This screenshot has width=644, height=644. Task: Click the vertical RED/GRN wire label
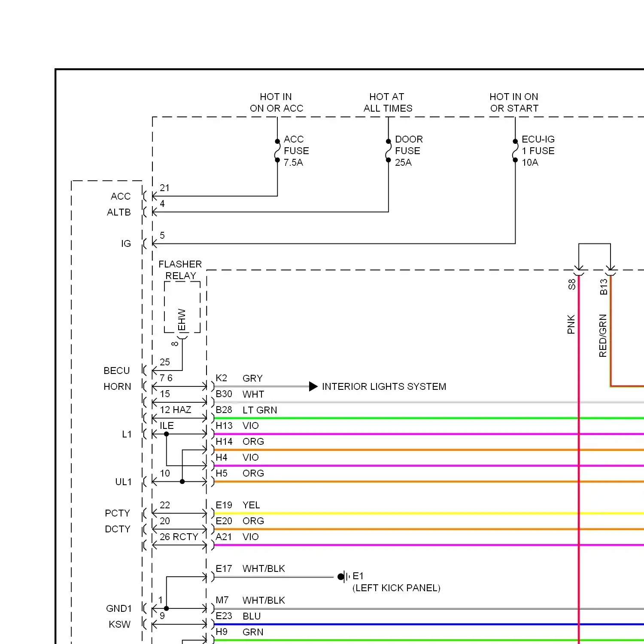603,336
